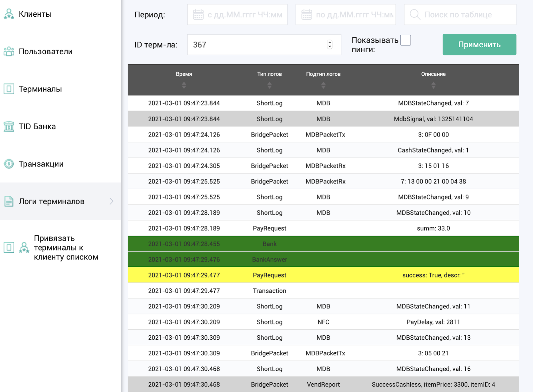Click the 'SuccessCashless, itemPrice: 3300' description
This screenshot has height=392, width=533.
tap(433, 384)
